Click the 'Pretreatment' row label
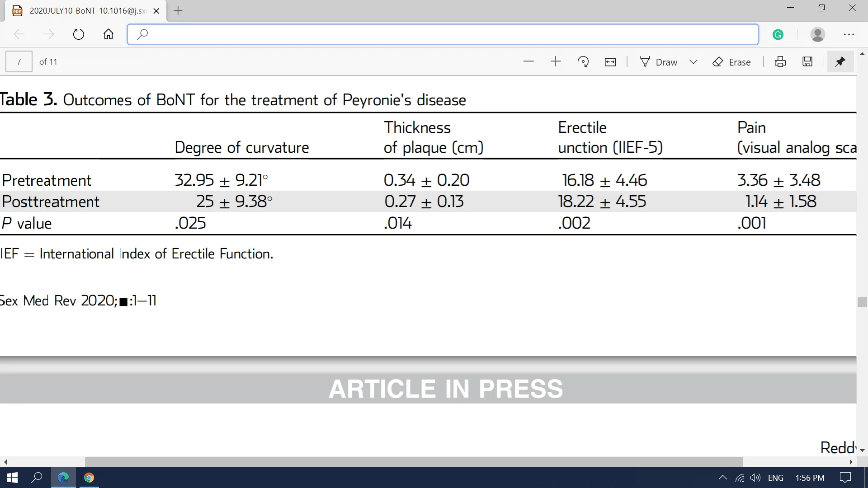The height and width of the screenshot is (488, 868). click(x=47, y=180)
